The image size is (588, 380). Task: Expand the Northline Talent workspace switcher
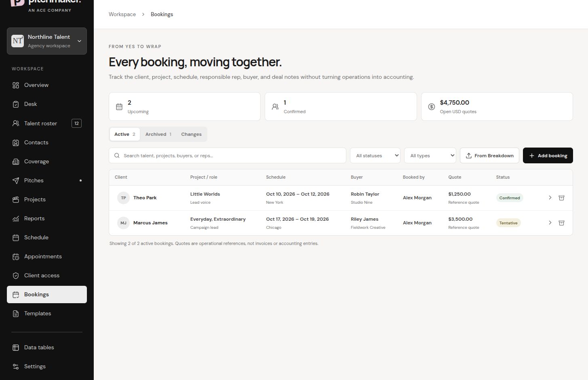coord(47,41)
